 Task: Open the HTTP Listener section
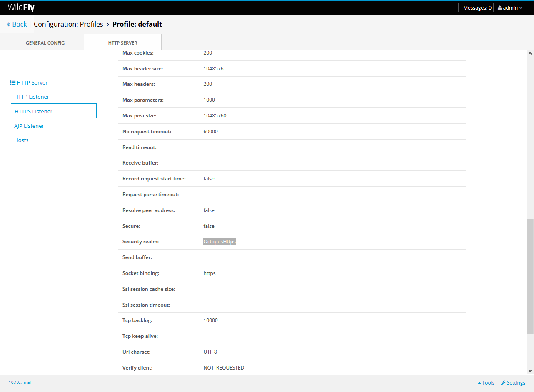point(32,97)
